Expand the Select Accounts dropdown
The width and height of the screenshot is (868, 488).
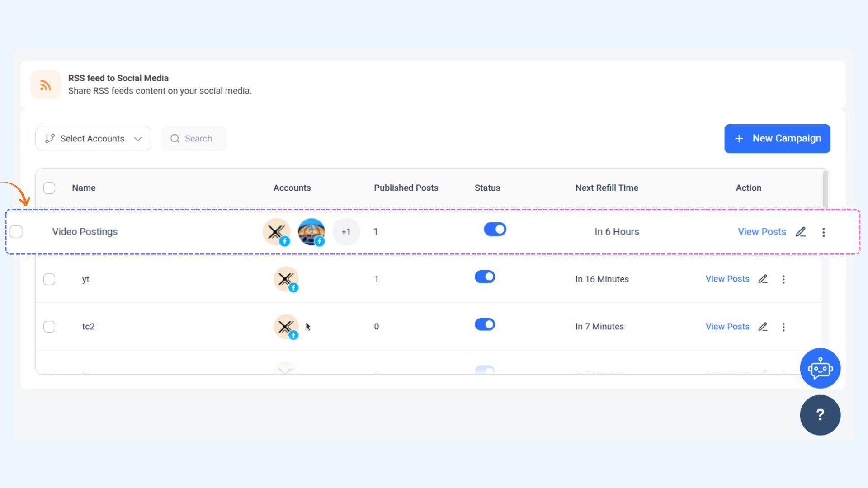[93, 139]
